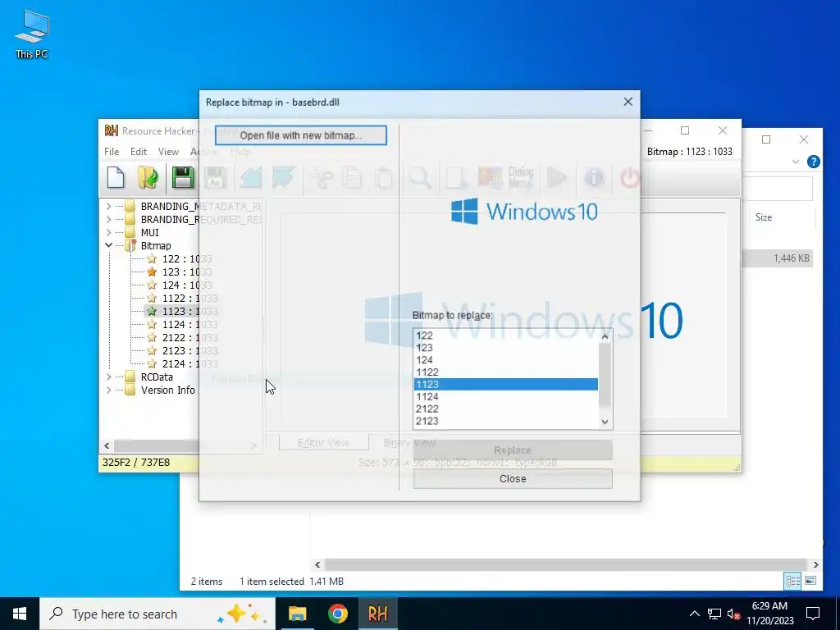840x630 pixels.
Task: Open the notification center icon
Action: click(x=813, y=614)
